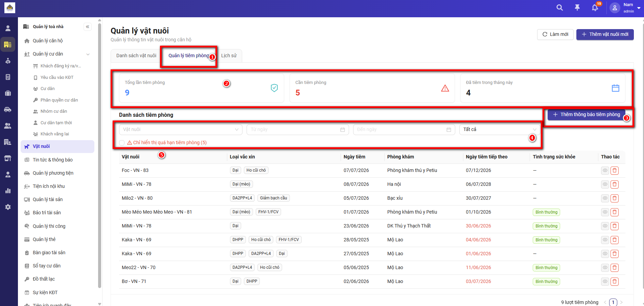Delete the Meo22 - VN - 70 vaccination record

click(x=615, y=268)
